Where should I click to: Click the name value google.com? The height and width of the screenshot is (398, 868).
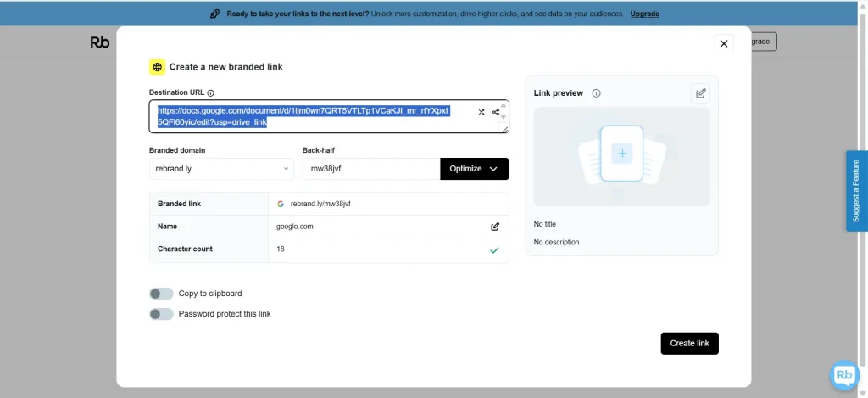click(294, 227)
